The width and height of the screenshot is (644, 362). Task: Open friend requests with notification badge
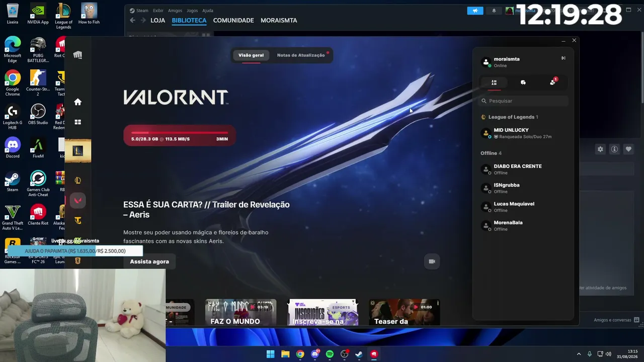pyautogui.click(x=553, y=82)
